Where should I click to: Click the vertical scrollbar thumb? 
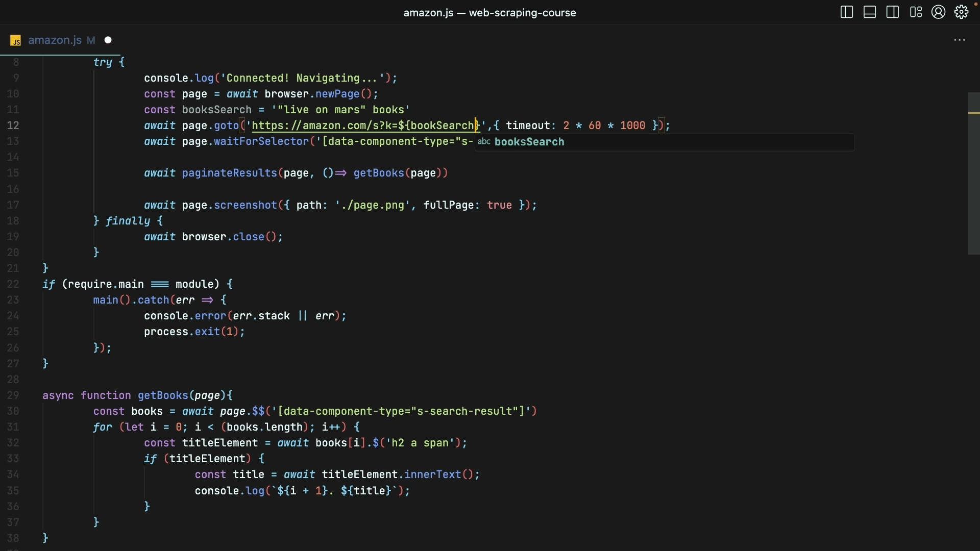coord(973,173)
